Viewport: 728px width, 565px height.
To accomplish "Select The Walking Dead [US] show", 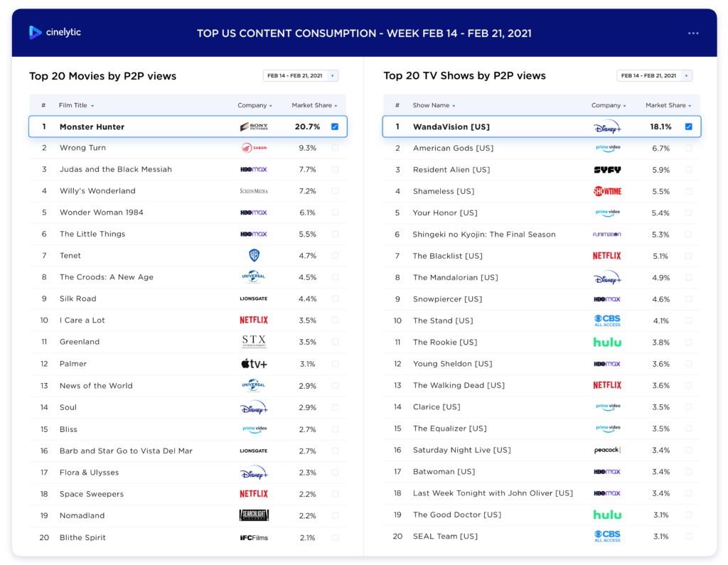I will 459,385.
